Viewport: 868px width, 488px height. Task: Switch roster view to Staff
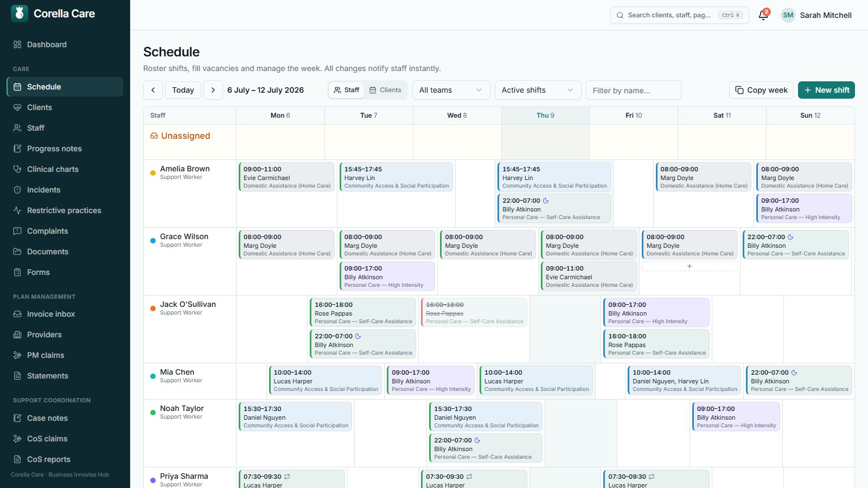coord(346,90)
